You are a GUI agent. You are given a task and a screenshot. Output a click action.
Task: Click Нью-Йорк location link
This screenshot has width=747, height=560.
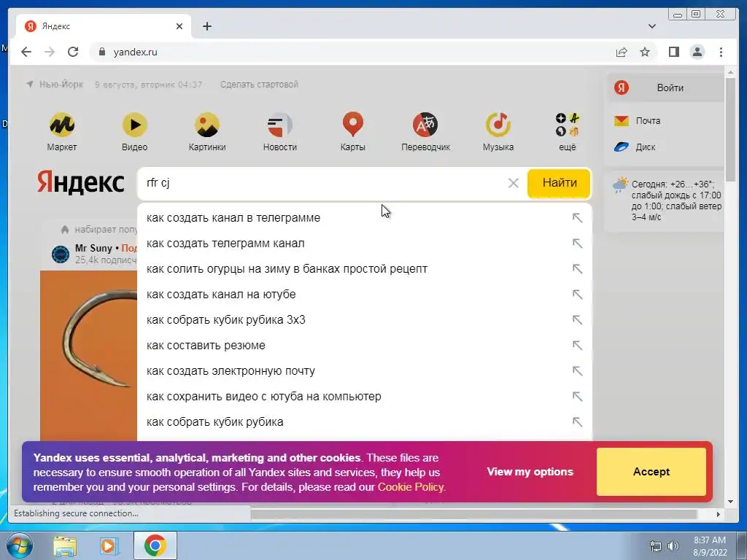(x=61, y=85)
